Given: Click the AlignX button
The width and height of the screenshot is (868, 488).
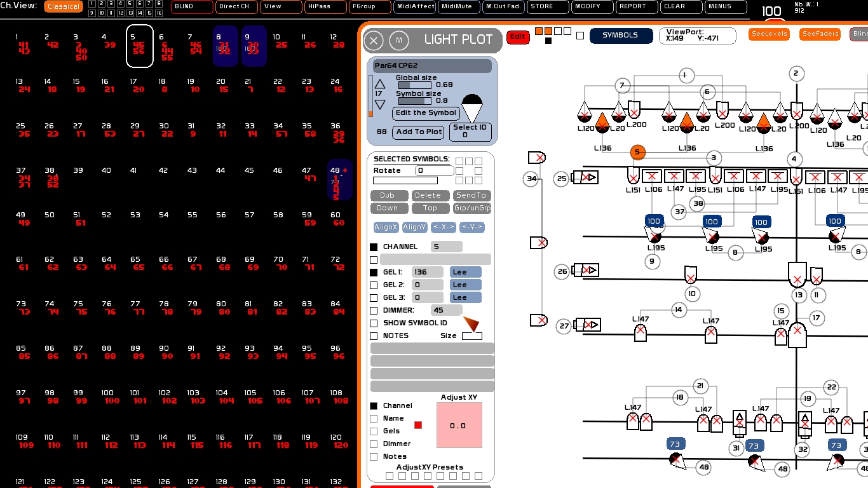Looking at the screenshot, I should coord(386,227).
